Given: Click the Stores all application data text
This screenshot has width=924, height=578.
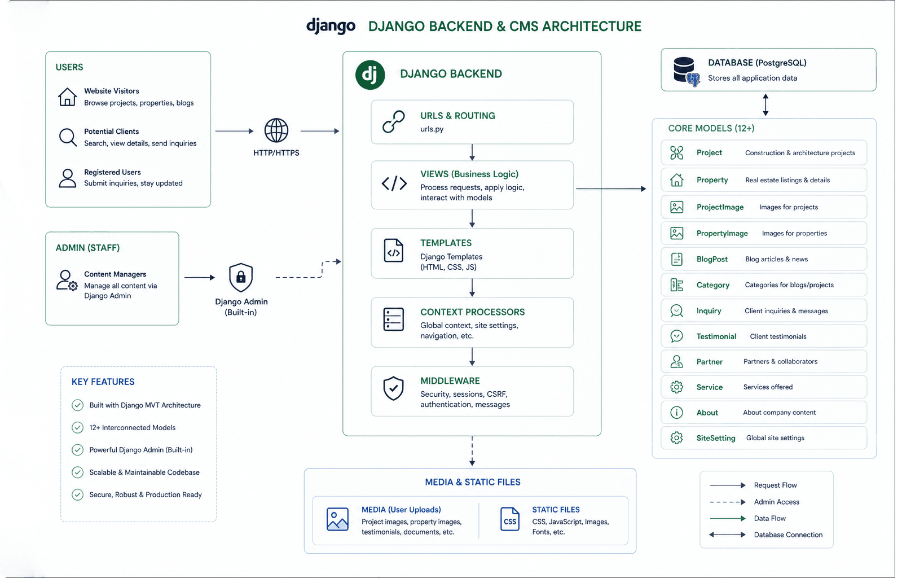Looking at the screenshot, I should (x=753, y=78).
